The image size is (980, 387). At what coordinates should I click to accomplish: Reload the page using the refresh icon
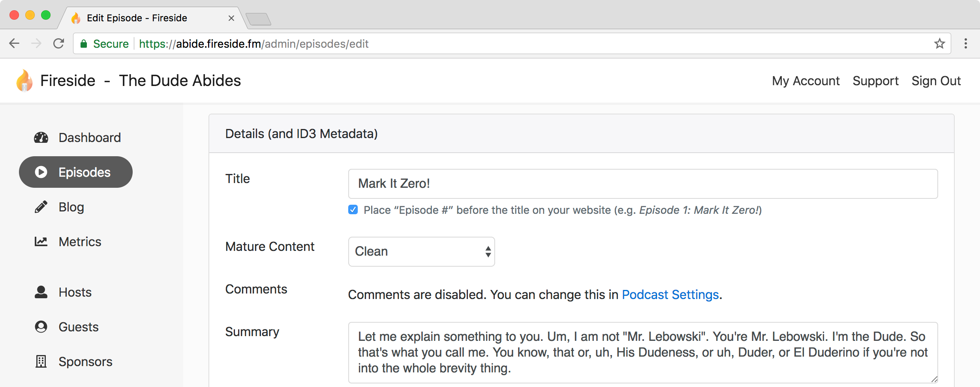tap(58, 44)
